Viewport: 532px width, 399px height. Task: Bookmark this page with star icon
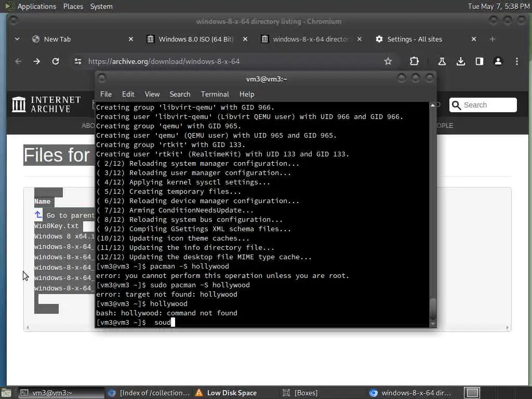pos(388,61)
